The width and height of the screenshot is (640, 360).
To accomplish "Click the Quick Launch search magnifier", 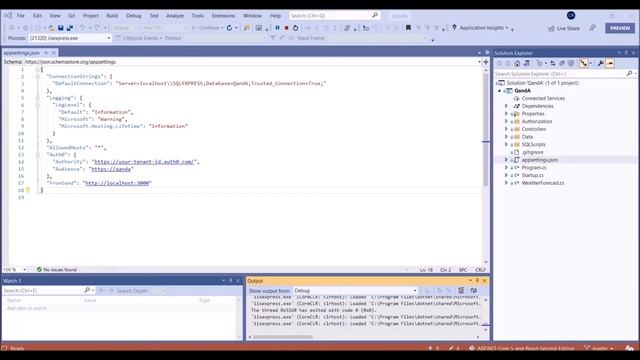I will [x=375, y=15].
